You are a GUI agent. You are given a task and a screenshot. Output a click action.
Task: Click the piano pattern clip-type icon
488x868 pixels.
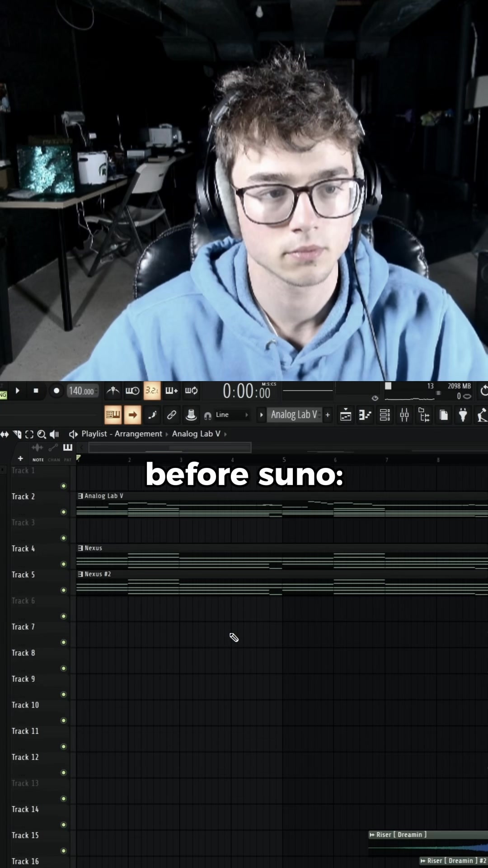coord(68,448)
